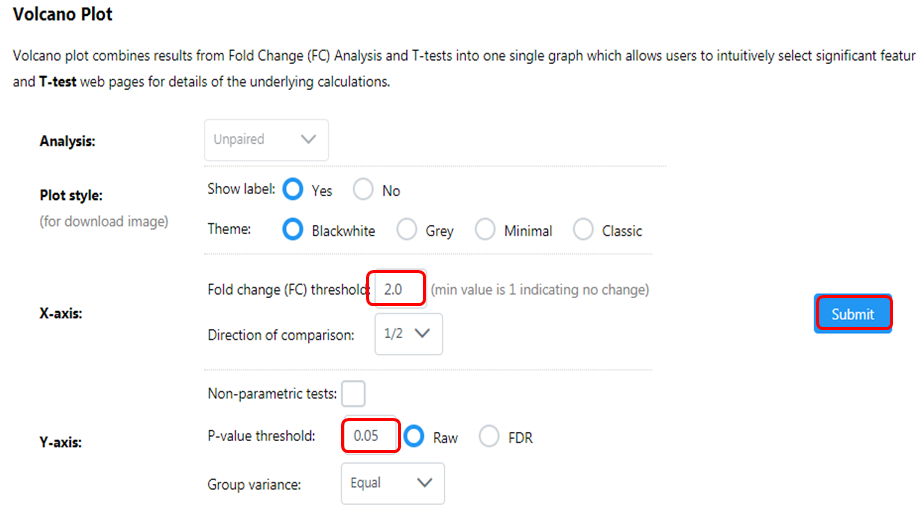This screenshot has width=921, height=529.
Task: Select the FDR p-value option
Action: [490, 437]
